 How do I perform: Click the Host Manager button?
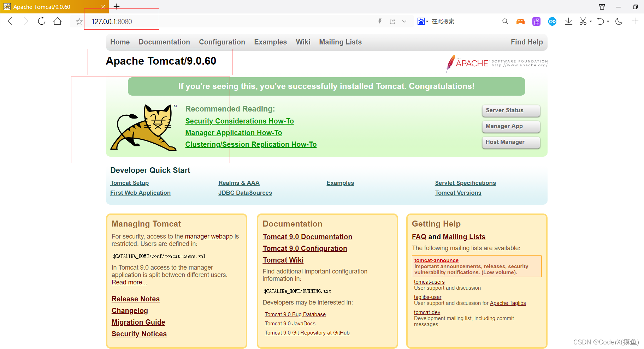point(511,142)
